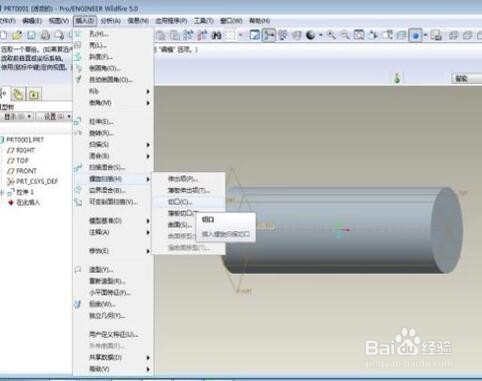Click the Zoom In magnifier icon

coord(331,35)
